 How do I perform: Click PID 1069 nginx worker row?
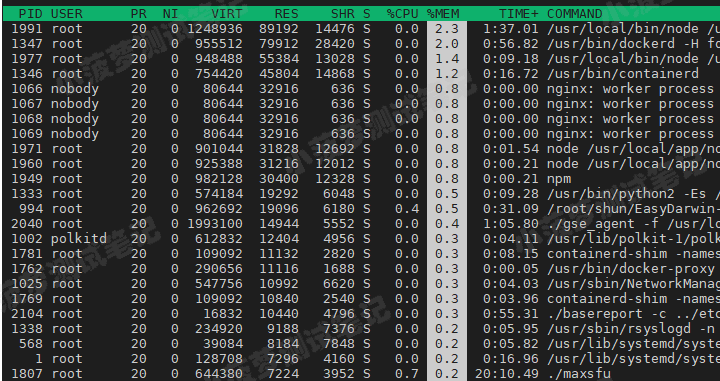360,134
